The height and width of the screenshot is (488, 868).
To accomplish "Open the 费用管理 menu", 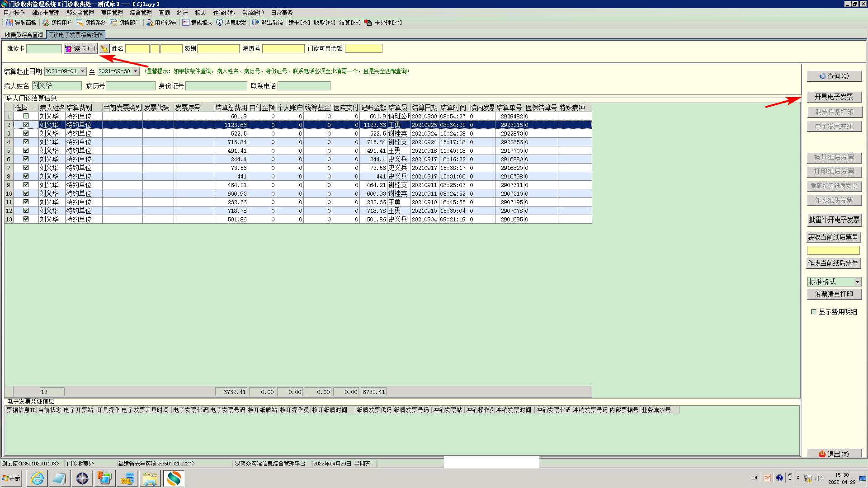I will (x=112, y=13).
